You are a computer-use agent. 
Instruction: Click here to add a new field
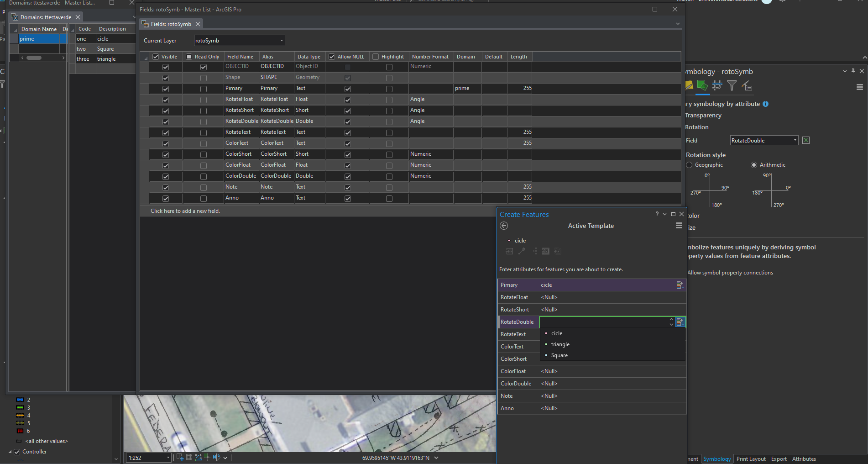point(185,211)
